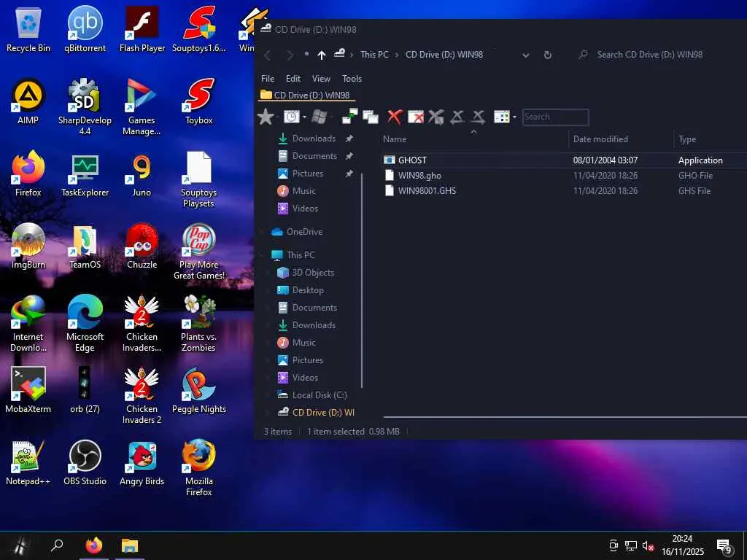Open the File menu
Viewport: 747px width, 560px height.
(x=268, y=79)
